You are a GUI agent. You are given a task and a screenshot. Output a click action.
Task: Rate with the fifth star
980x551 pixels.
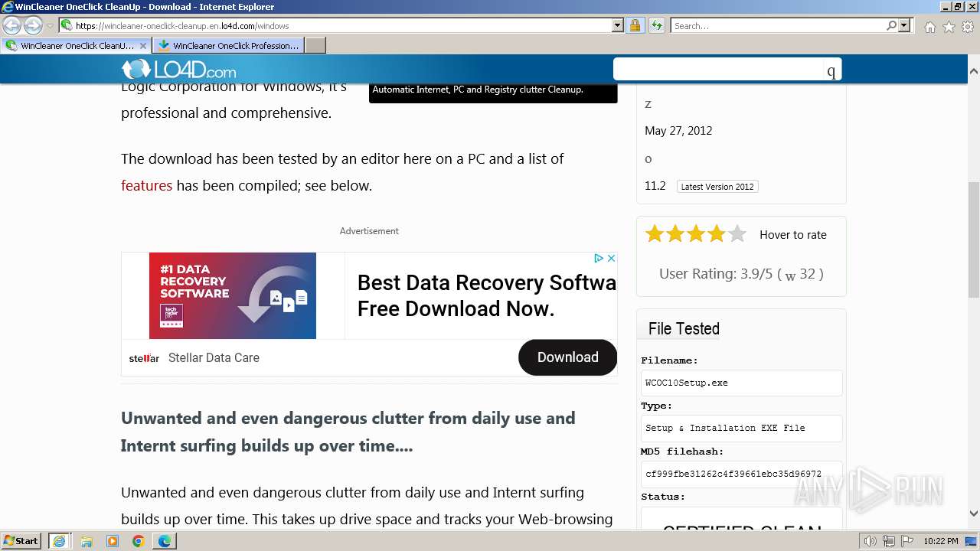[x=737, y=234]
